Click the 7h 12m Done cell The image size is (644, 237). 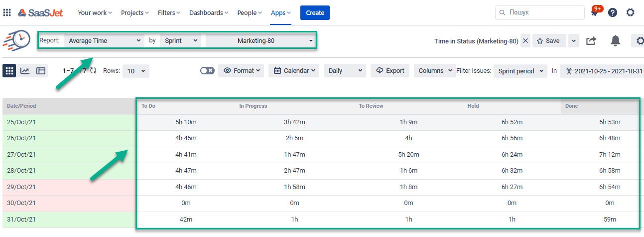(x=609, y=155)
